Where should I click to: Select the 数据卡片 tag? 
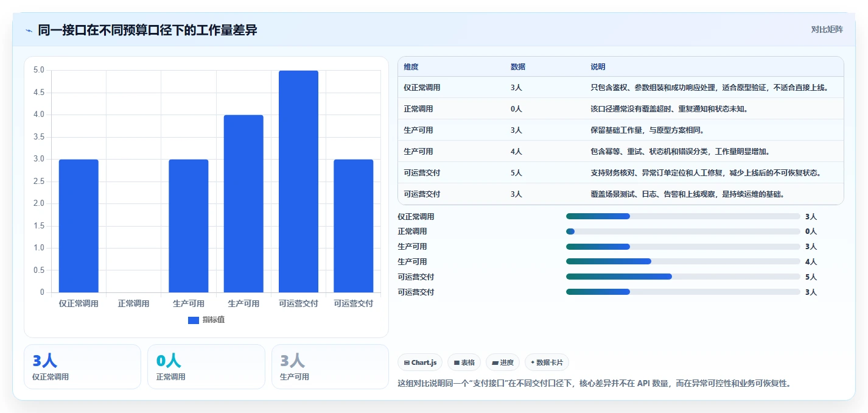tap(547, 362)
